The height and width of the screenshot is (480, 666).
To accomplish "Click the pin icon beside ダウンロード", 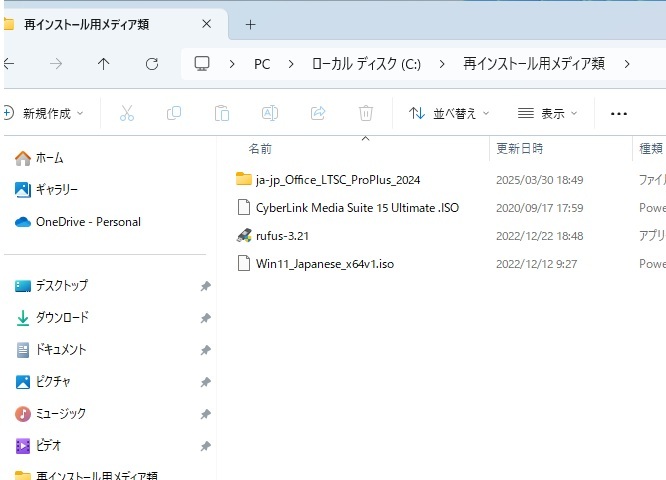I will [x=206, y=318].
